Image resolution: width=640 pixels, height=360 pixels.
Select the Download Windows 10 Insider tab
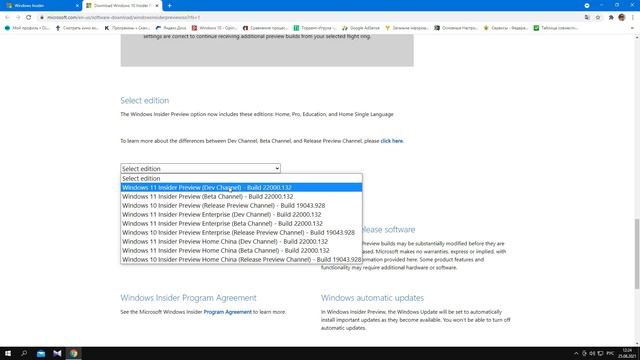(122, 6)
